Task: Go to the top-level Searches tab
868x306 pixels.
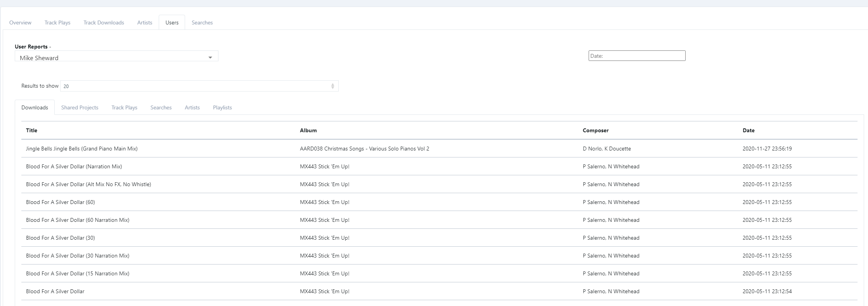Action: (x=202, y=22)
